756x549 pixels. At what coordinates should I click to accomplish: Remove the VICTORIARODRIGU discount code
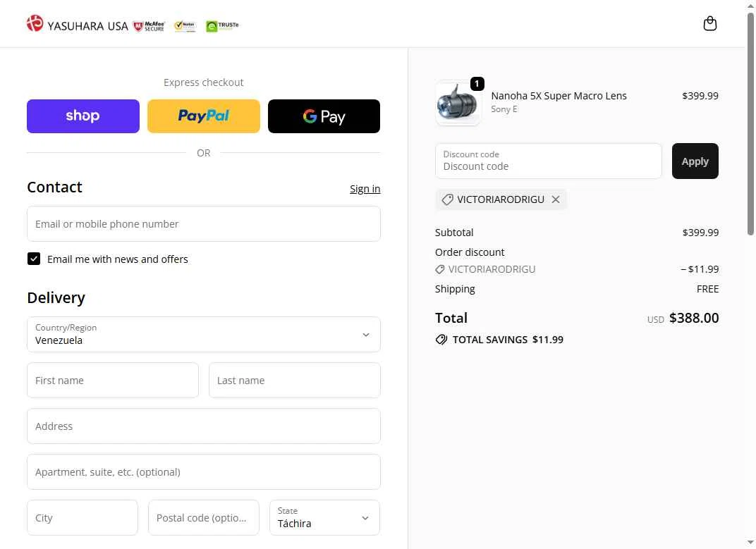click(x=556, y=199)
